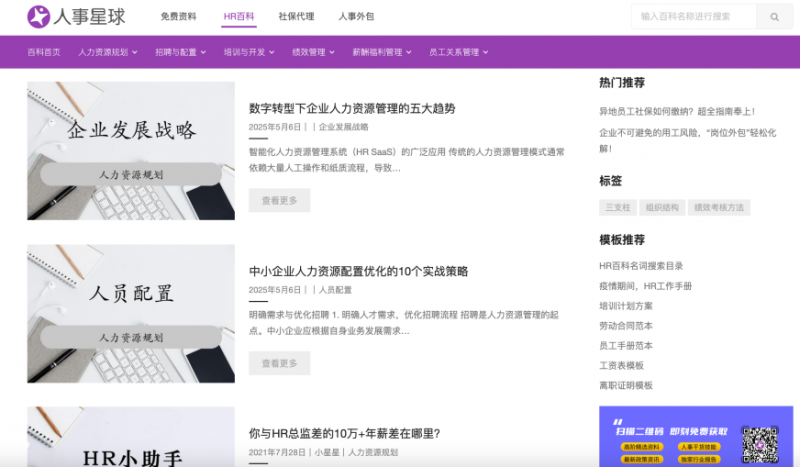The width and height of the screenshot is (800, 467).
Task: Open the 薪酬福利管理 dropdown
Action: tap(381, 52)
